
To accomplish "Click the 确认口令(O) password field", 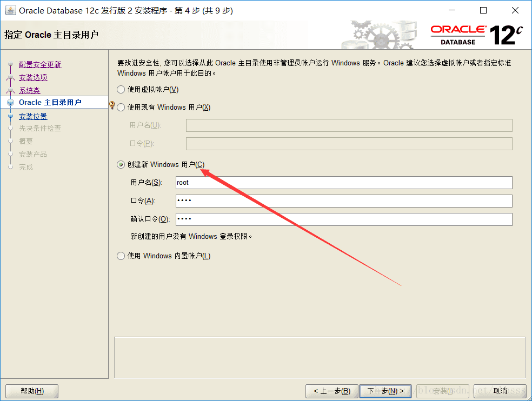I will coord(344,219).
